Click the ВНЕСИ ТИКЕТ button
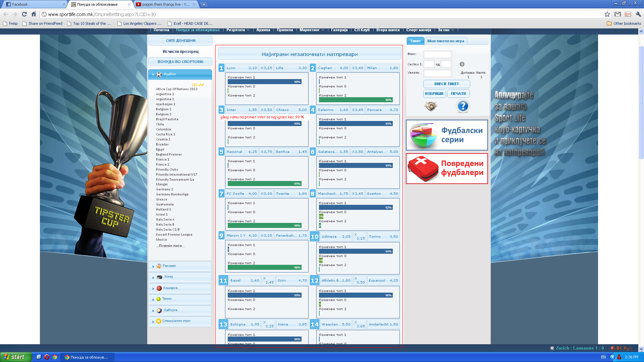This screenshot has height=362, width=644. [x=446, y=84]
